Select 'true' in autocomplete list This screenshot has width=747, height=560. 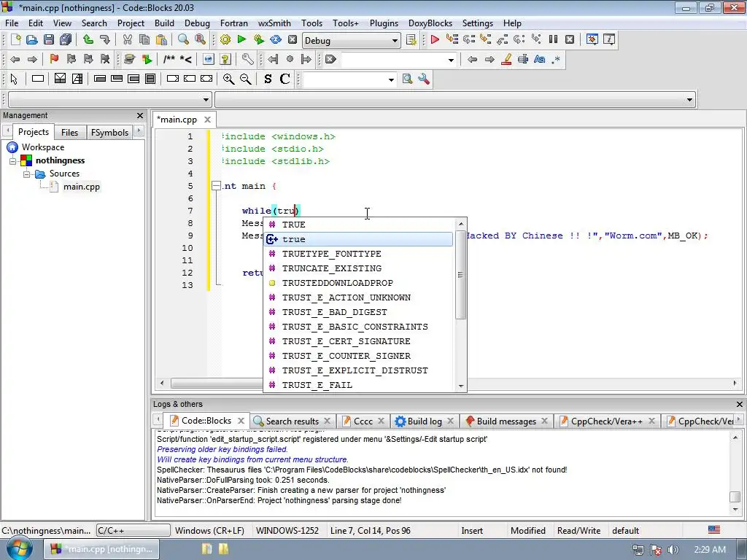(x=294, y=239)
